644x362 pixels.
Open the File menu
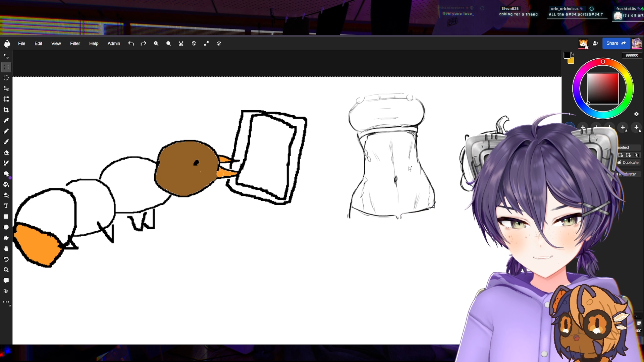22,44
